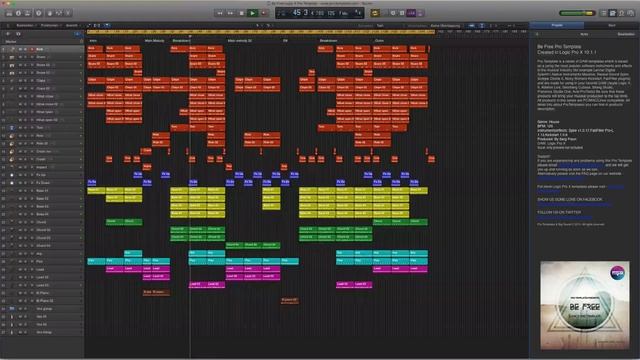
Task: Open the Library panel from the control bar
Action: click(x=9, y=13)
